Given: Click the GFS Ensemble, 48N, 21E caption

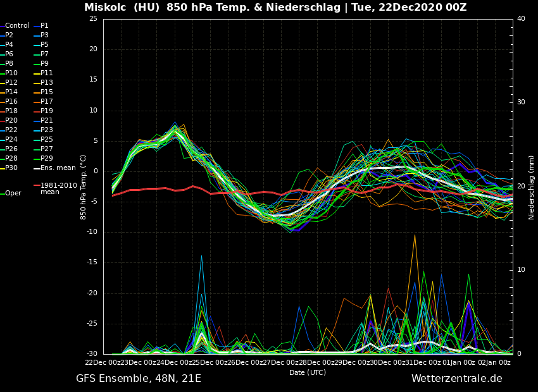Looking at the screenshot, I should [139, 379].
